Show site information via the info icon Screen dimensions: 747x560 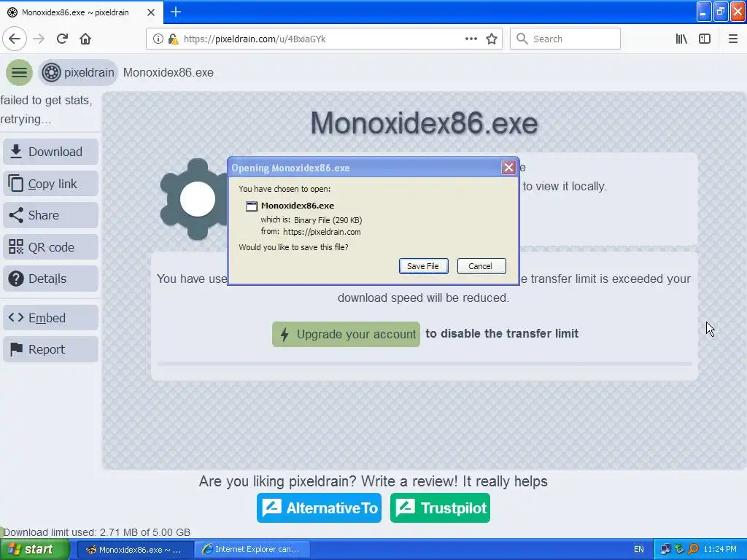click(158, 39)
